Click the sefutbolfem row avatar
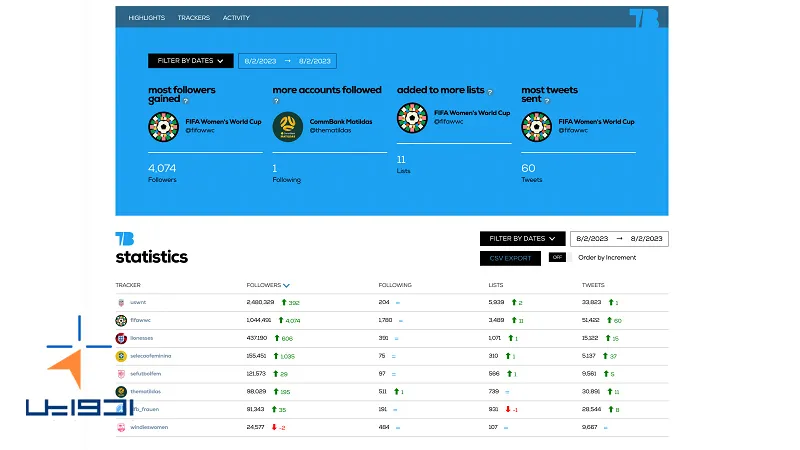Screen dimensions: 800x450 pos(121,374)
